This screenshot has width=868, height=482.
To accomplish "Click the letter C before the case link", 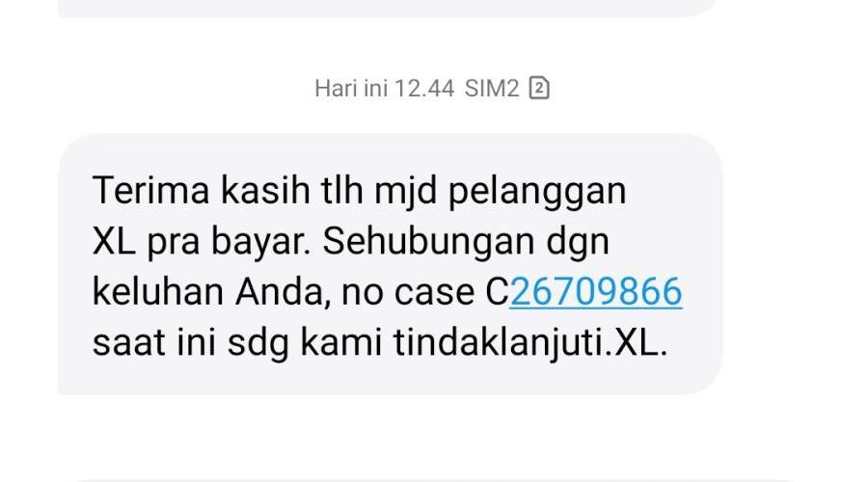I will [497, 292].
